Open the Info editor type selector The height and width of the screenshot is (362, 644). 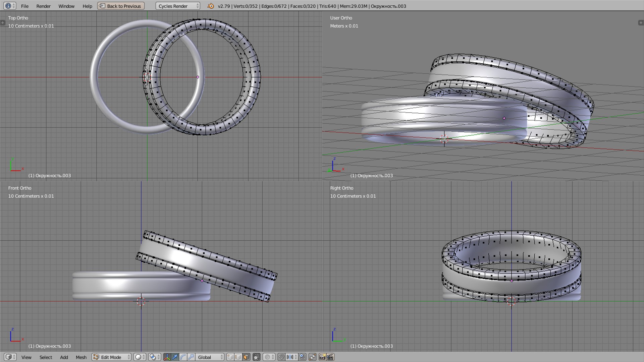pyautogui.click(x=10, y=6)
